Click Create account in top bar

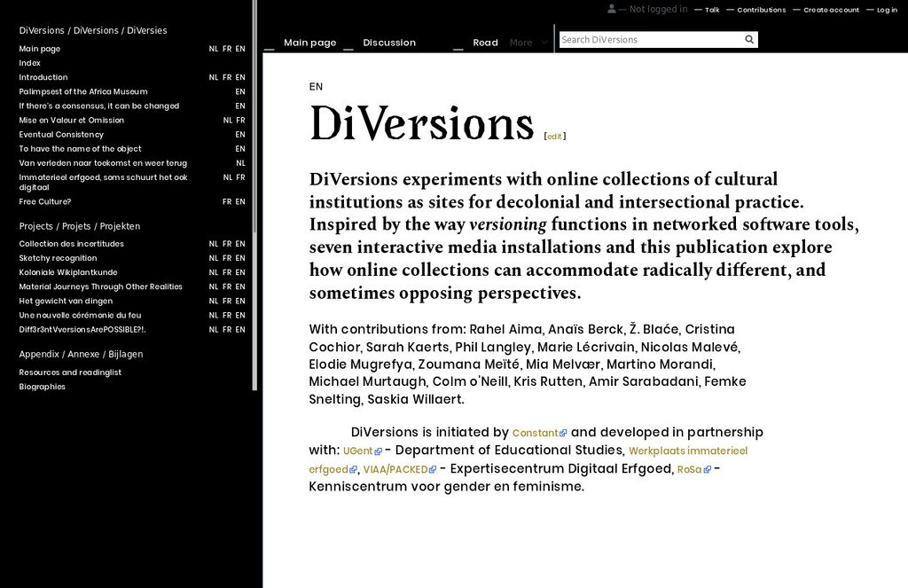[x=831, y=10]
